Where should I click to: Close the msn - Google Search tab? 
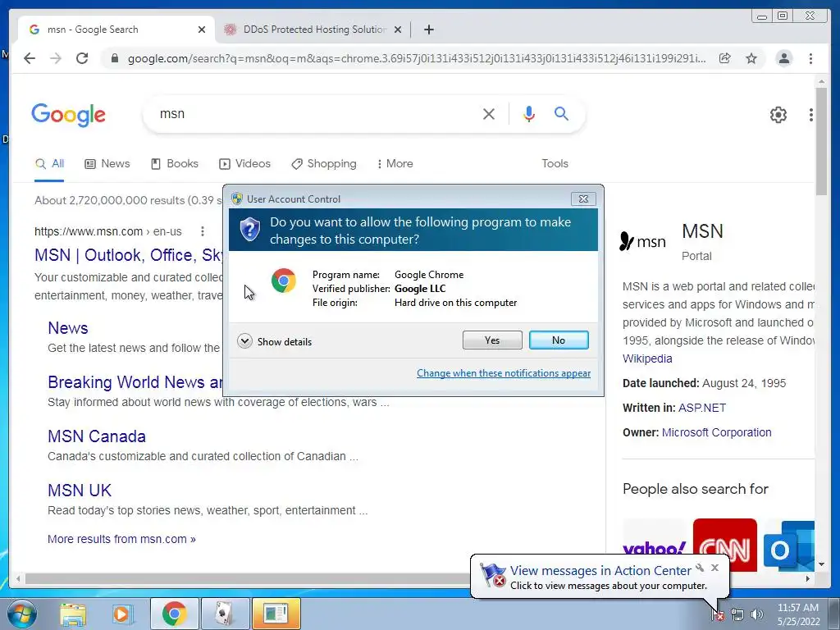click(202, 30)
